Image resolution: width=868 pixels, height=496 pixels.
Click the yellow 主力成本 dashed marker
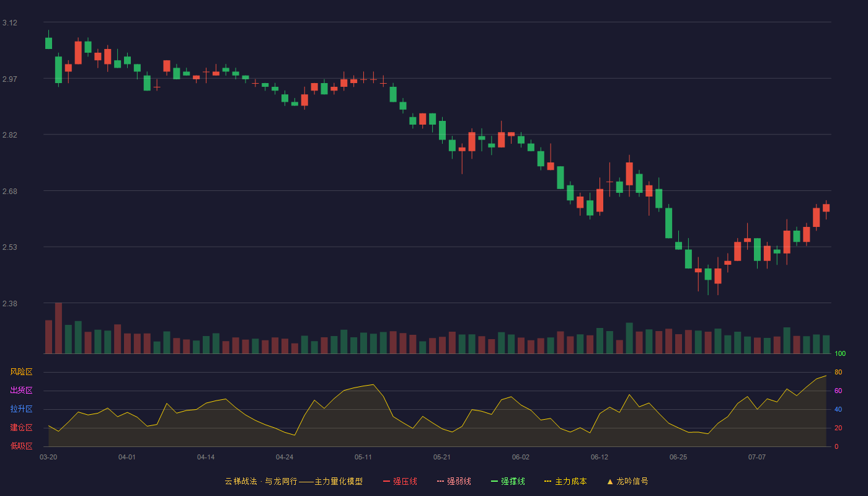(548, 481)
